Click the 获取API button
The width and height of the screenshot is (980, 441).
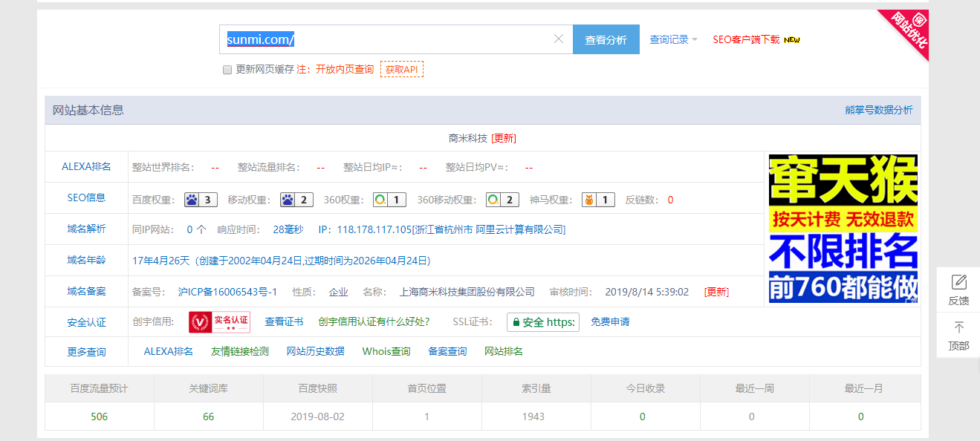402,69
